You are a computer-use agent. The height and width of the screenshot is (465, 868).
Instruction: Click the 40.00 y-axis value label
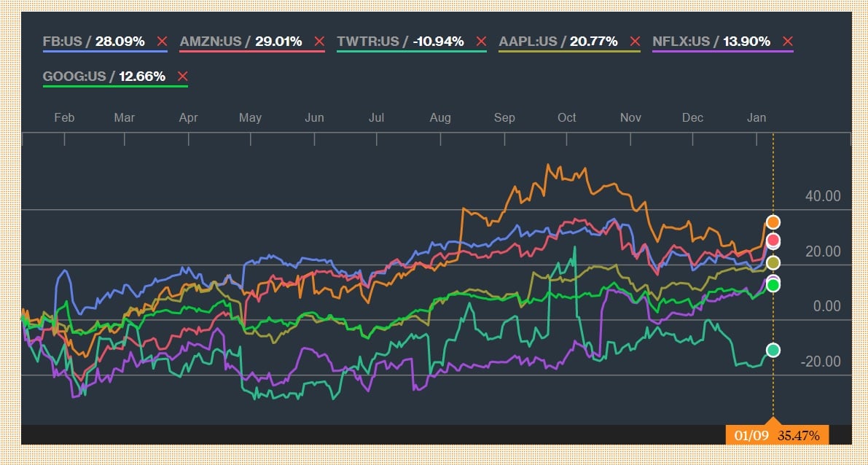click(823, 196)
